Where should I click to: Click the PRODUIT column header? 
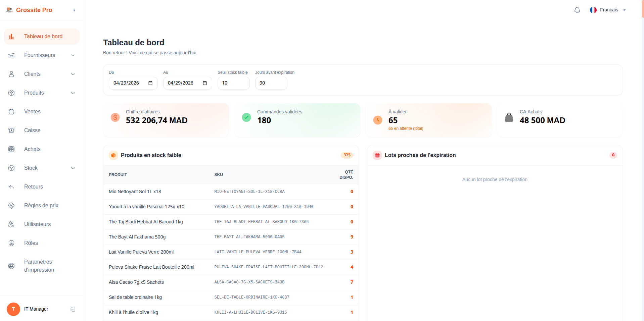[118, 175]
